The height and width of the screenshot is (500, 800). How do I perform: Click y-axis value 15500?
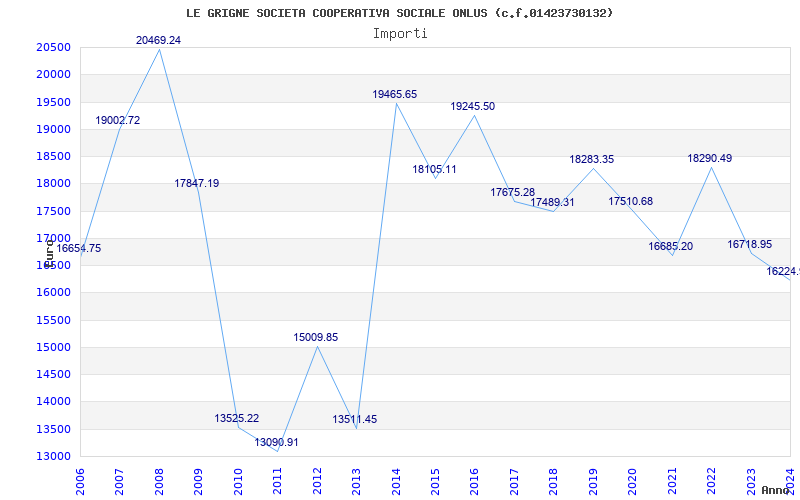pos(53,320)
